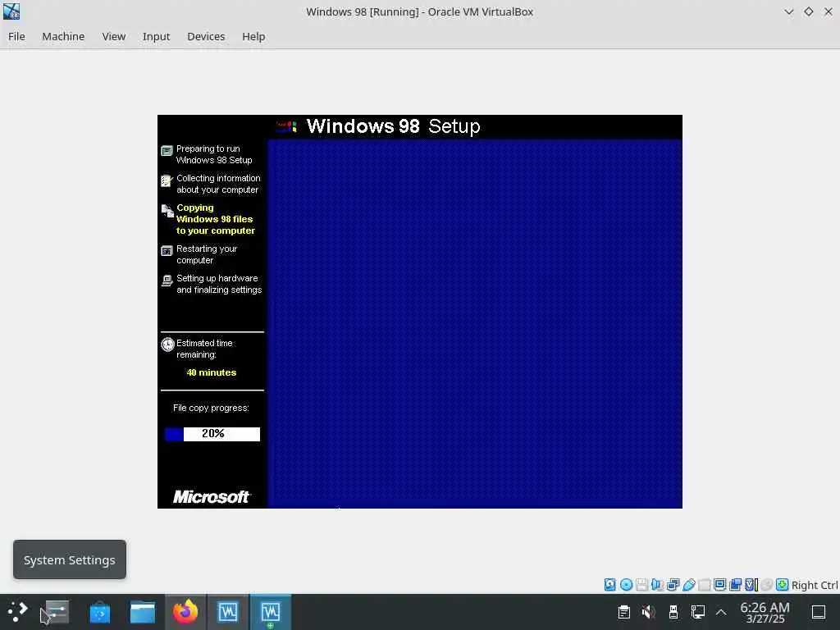This screenshot has width=840, height=630.
Task: Click the shared folders status icon
Action: [x=705, y=584]
